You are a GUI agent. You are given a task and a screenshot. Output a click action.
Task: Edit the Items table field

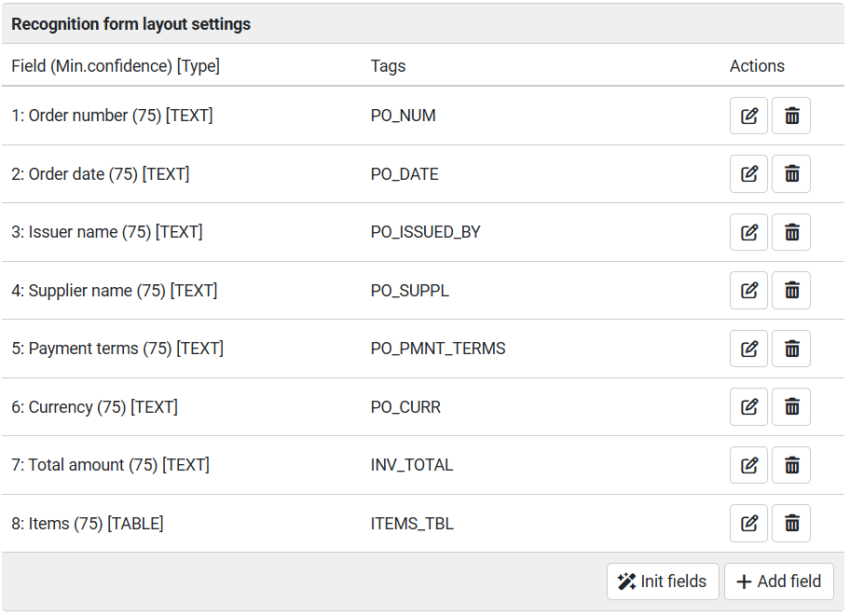(x=748, y=524)
